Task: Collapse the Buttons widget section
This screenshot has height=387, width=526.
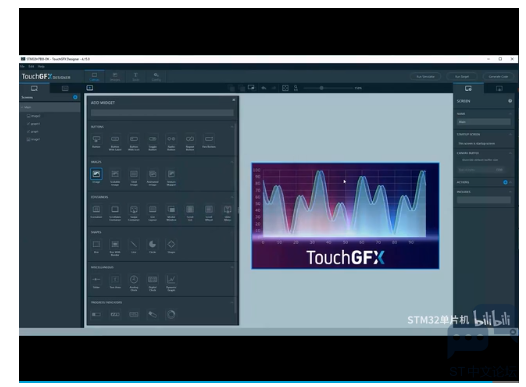Action: click(x=232, y=127)
